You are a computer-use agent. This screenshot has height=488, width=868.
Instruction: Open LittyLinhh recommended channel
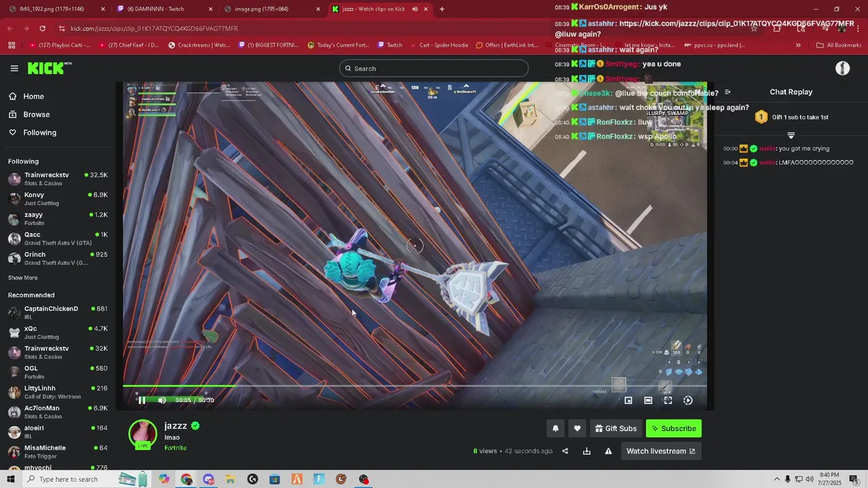[x=58, y=392]
